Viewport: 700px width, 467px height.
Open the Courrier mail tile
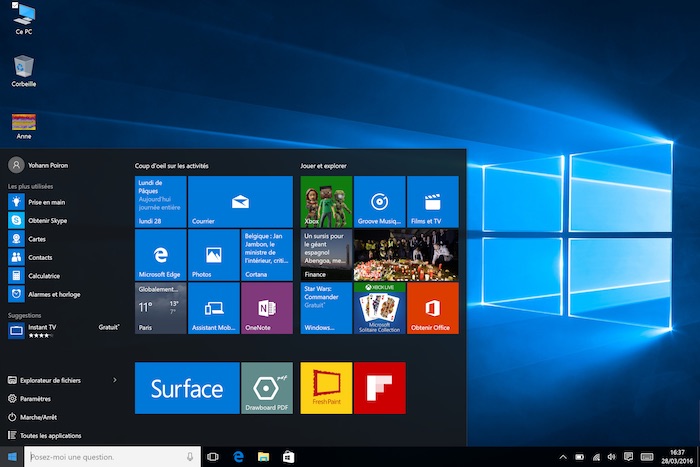(240, 201)
